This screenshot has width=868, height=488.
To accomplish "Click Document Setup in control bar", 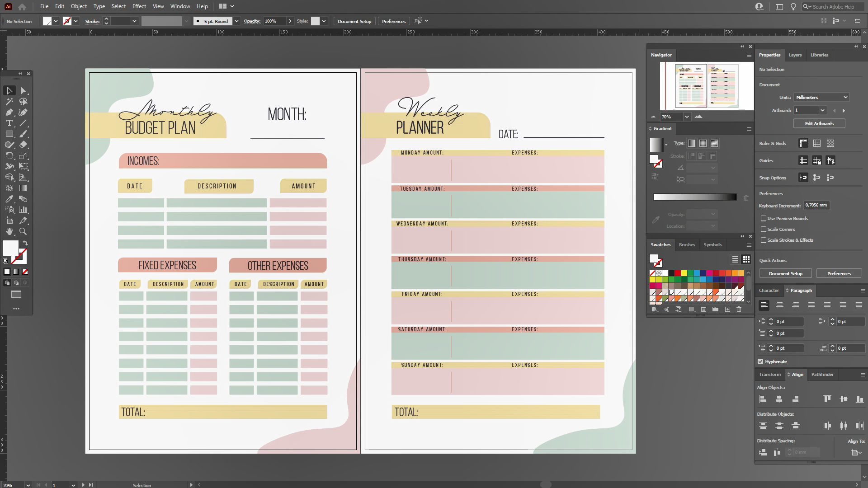I will [354, 21].
